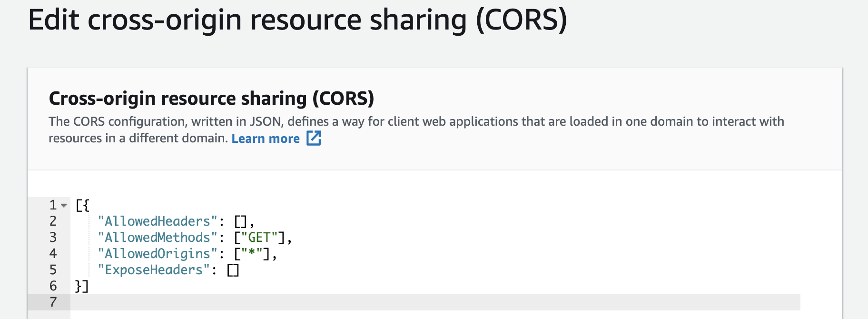This screenshot has height=319, width=868.
Task: Click the external link icon beside Learn more
Action: coord(314,138)
